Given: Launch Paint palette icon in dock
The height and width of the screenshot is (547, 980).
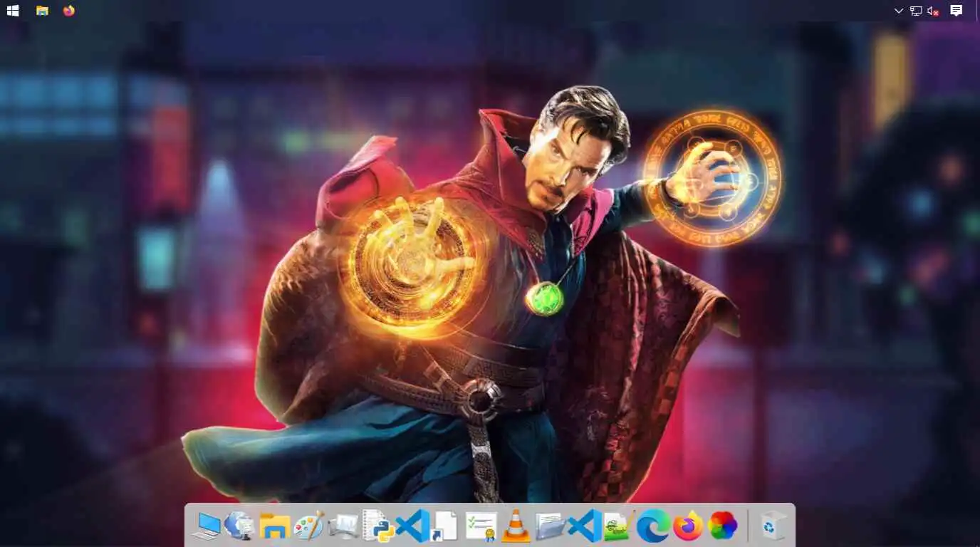Looking at the screenshot, I should (308, 526).
